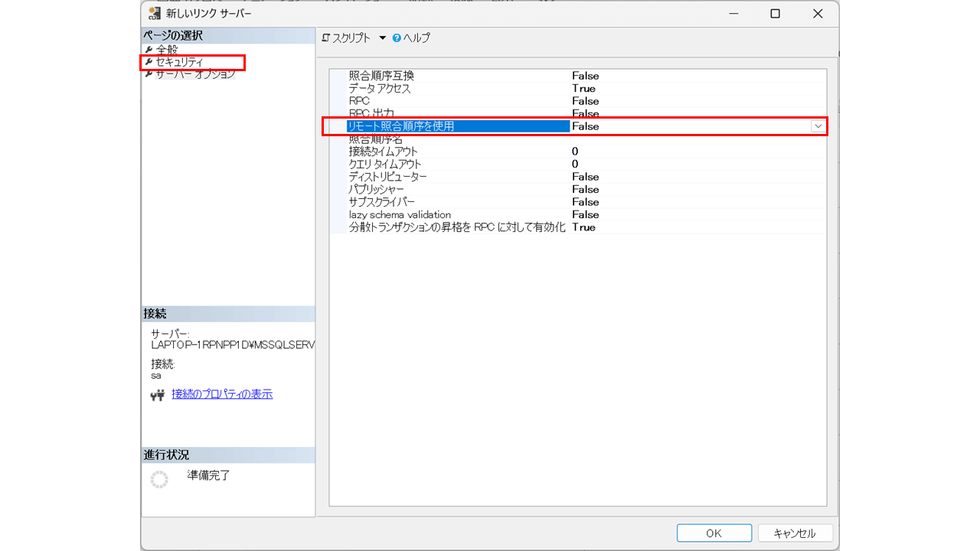
Task: Select the パブリッシャー property row
Action: tap(578, 189)
